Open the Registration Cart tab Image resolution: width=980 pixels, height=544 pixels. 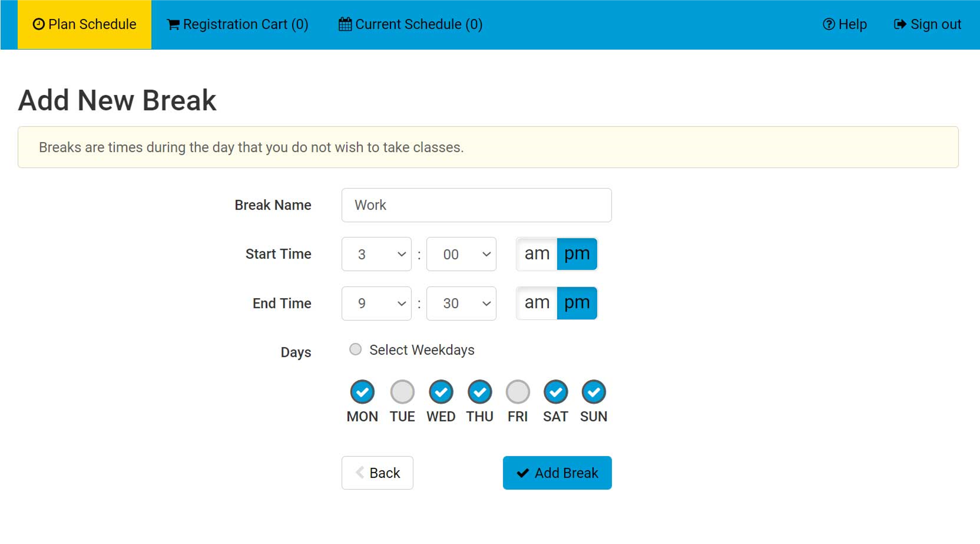238,24
